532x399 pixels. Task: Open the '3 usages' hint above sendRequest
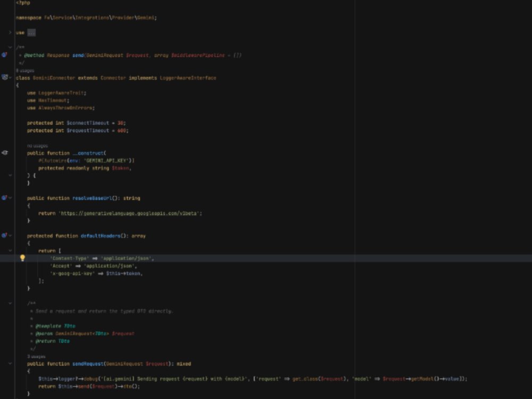[x=36, y=356]
